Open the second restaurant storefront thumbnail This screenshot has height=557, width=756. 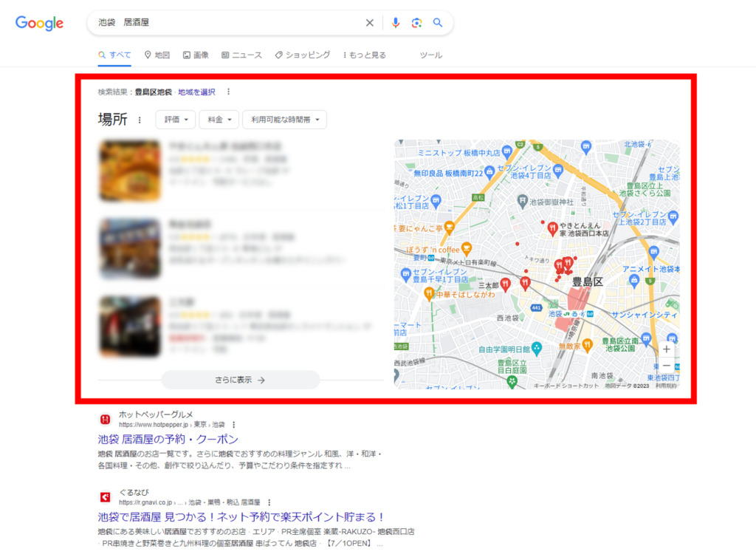point(130,248)
